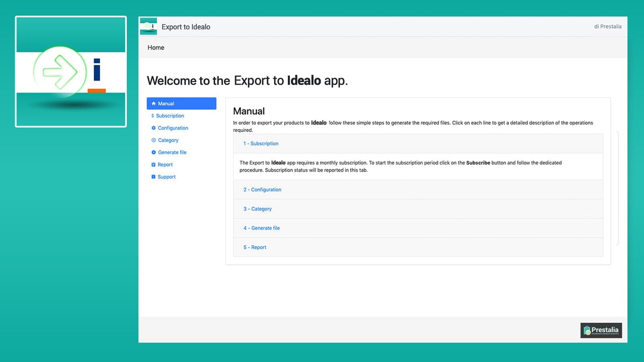Click the Prestalia logo in footer
644x362 pixels.
[601, 330]
